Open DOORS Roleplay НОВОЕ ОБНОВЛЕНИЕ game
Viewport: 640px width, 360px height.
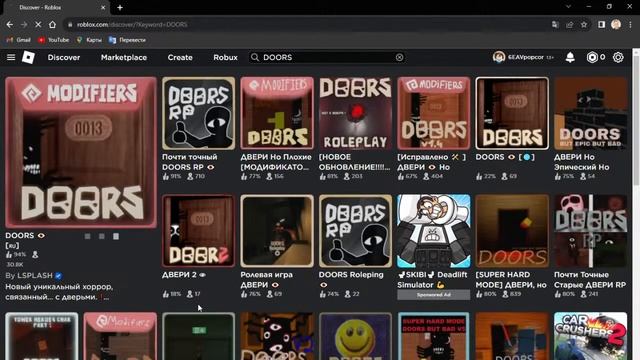(355, 113)
